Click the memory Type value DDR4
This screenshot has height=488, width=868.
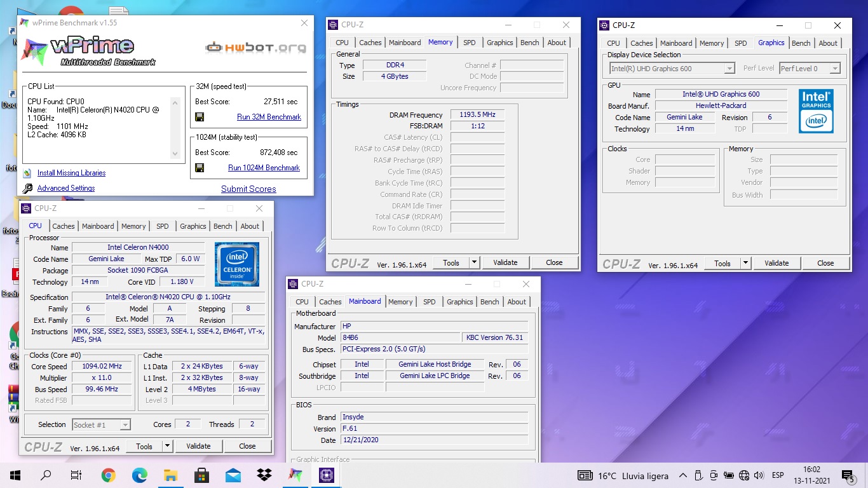click(x=395, y=65)
